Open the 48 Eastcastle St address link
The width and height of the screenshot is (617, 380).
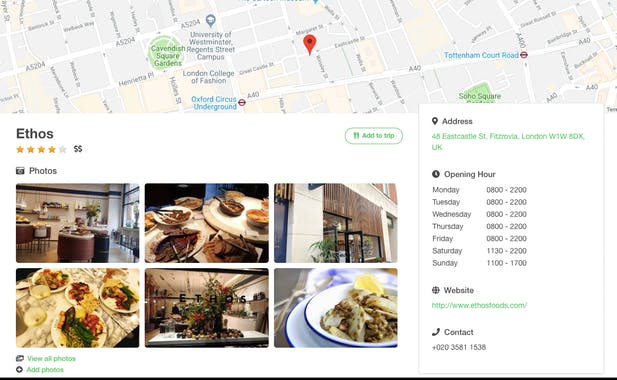508,142
